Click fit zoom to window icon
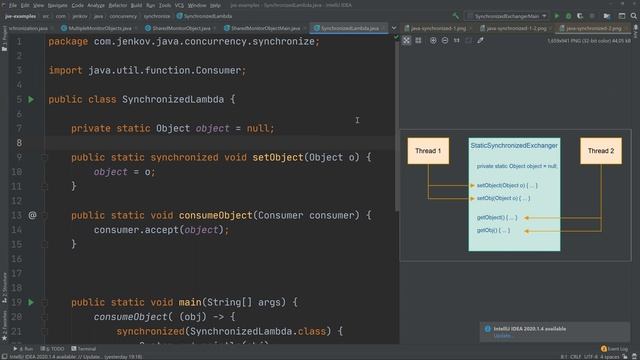This screenshot has width=640, height=360. click(x=469, y=40)
